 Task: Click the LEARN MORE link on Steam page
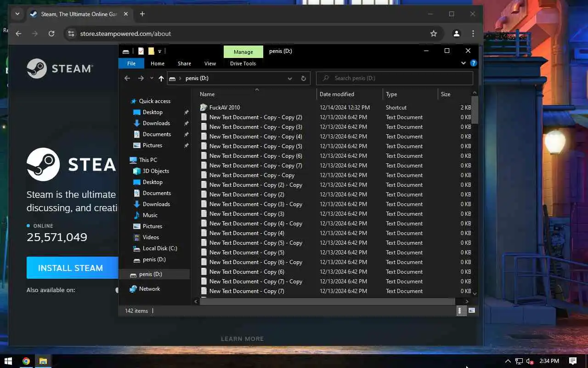pyautogui.click(x=242, y=339)
